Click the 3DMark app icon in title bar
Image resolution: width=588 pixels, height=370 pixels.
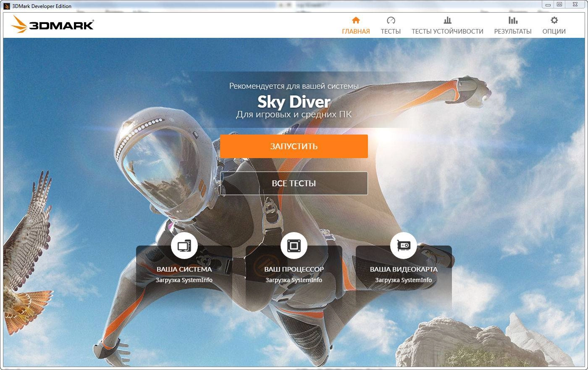pos(7,6)
